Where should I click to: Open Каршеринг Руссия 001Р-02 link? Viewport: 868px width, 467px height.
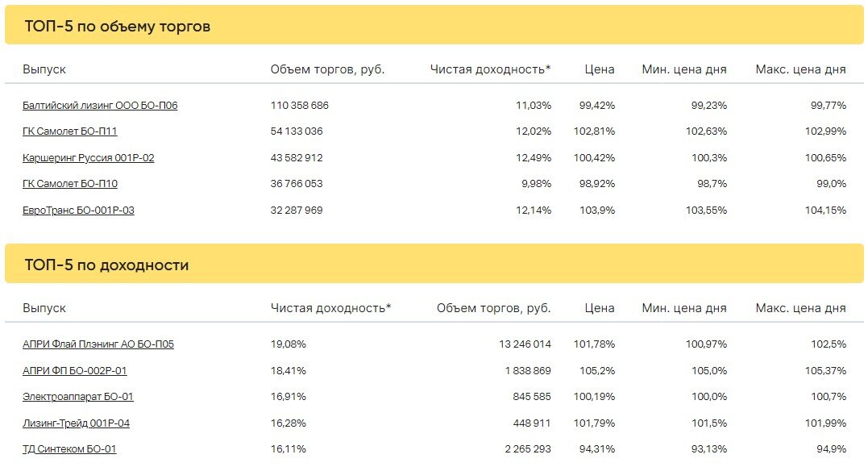pos(88,158)
